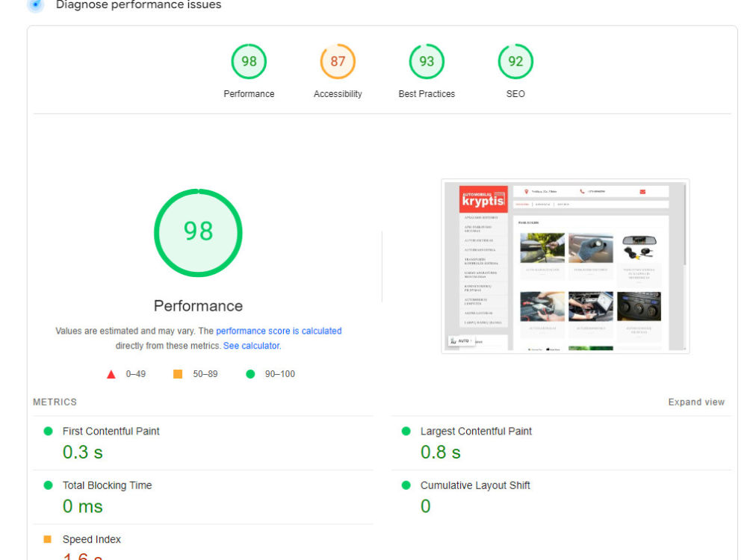Click the green dot beside Largest Contentful Paint
This screenshot has width=747, height=560.
point(406,432)
